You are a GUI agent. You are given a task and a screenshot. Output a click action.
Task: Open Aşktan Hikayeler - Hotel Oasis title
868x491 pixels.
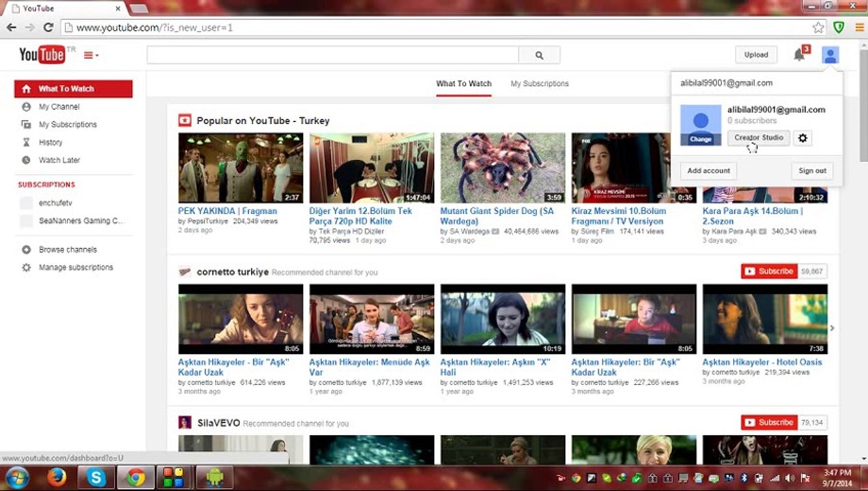762,362
